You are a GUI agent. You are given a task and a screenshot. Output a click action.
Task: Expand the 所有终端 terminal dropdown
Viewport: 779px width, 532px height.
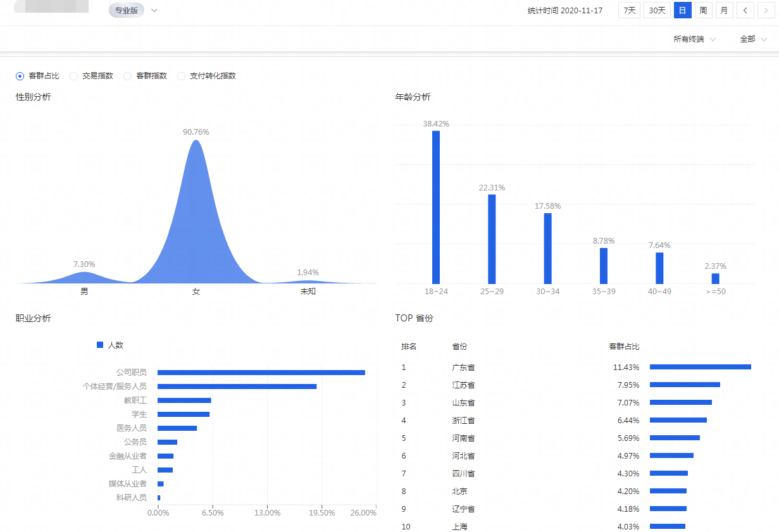point(694,39)
